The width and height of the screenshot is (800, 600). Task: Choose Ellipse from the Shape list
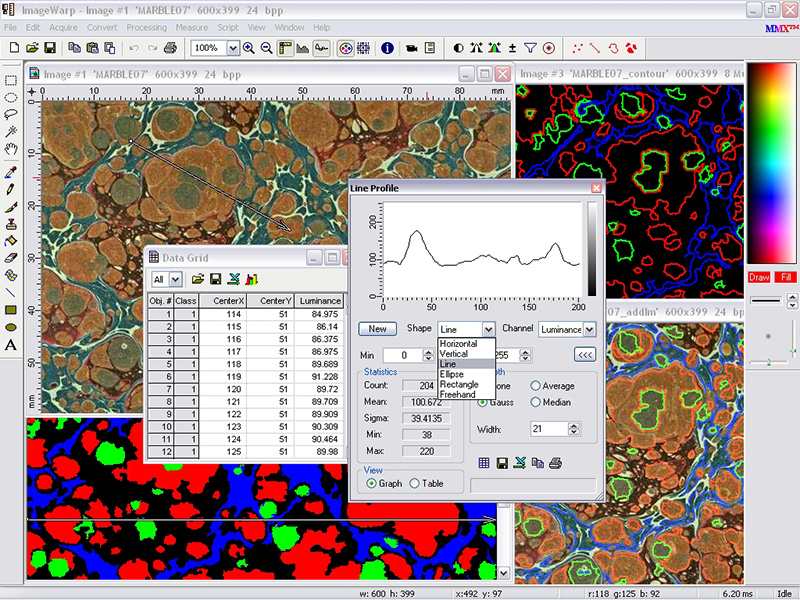coord(467,374)
